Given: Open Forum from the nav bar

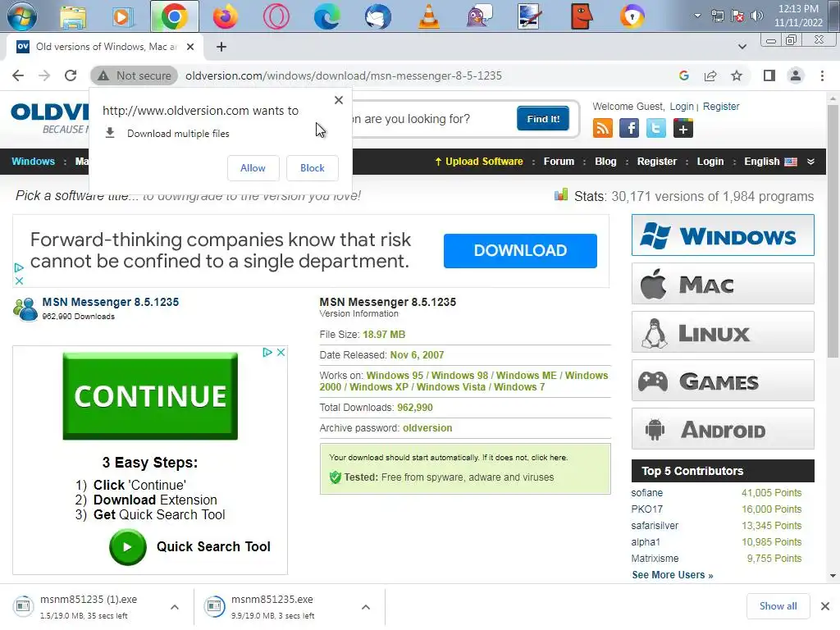Looking at the screenshot, I should pyautogui.click(x=559, y=162).
